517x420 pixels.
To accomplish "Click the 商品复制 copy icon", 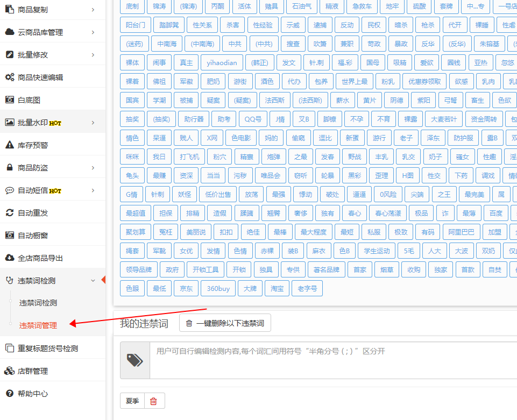I will (x=10, y=9).
